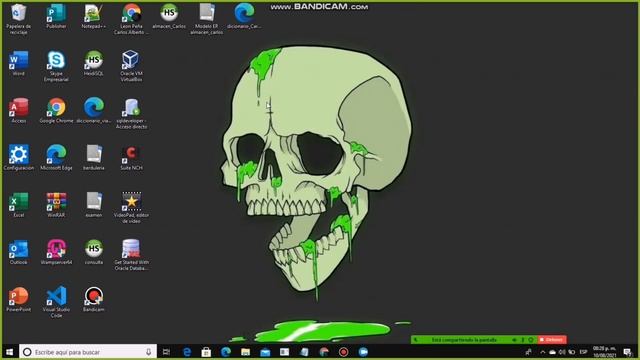640x360 pixels.
Task: Open the examen file icon
Action: tap(93, 205)
